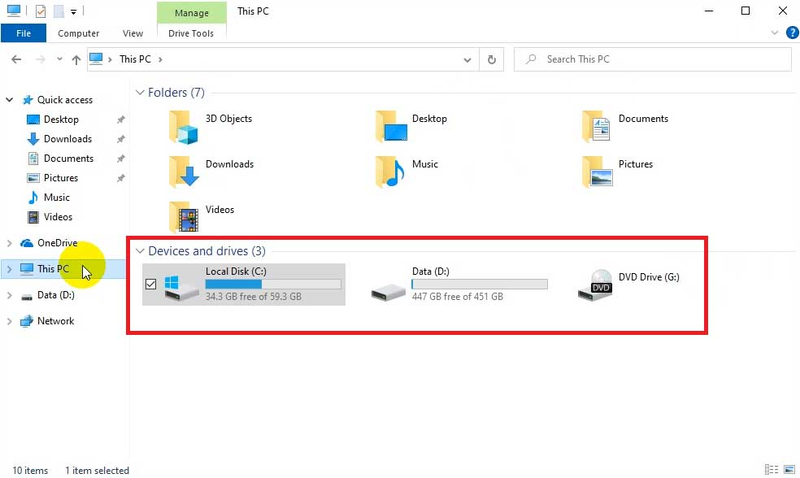Expand the OneDrive tree node
Screen dimensions: 800x478
[9, 243]
